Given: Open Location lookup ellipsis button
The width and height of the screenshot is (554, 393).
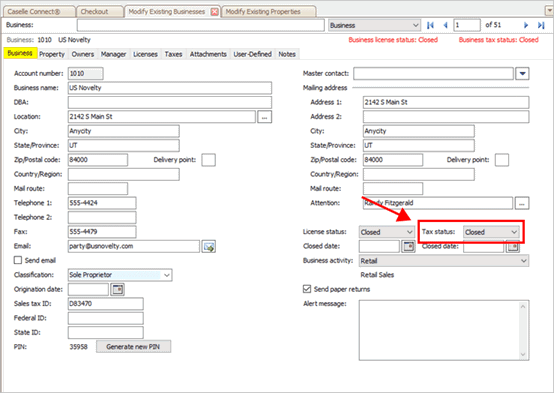Looking at the screenshot, I should pos(265,117).
